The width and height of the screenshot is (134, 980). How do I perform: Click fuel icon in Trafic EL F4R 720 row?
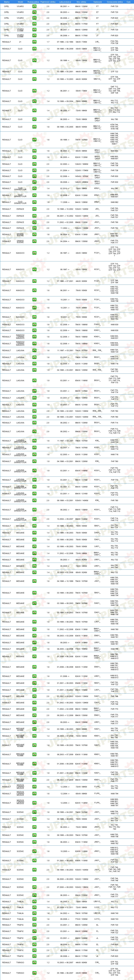[34, 925]
